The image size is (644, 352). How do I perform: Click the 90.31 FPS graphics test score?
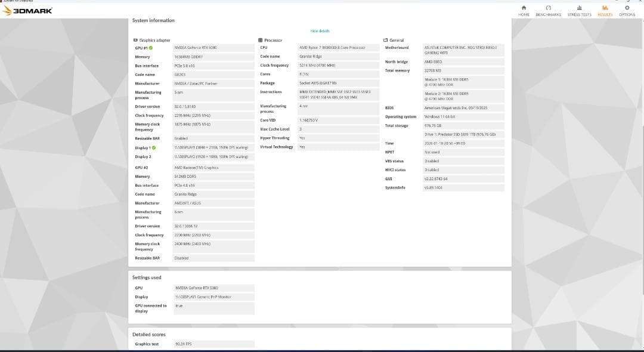point(213,344)
